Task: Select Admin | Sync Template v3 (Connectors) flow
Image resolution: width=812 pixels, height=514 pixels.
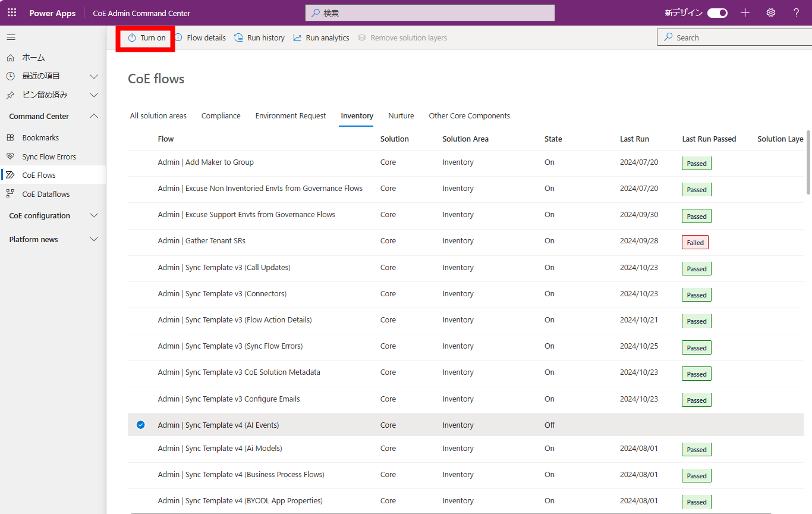Action: tap(222, 294)
